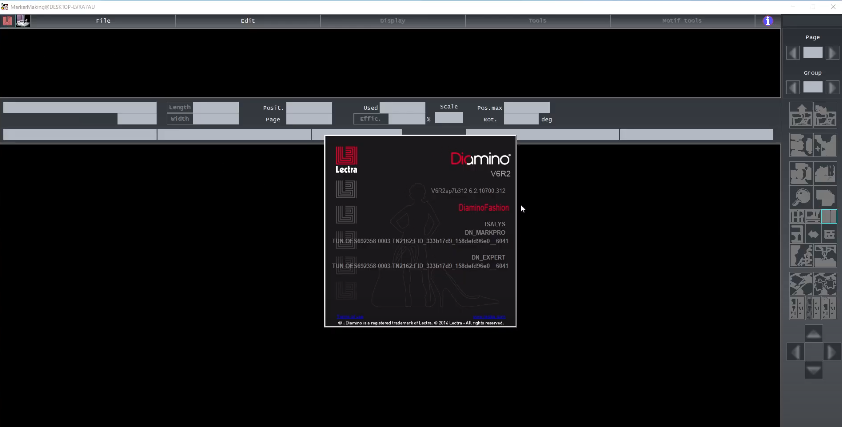Click the red Lectra logo icon in the toolbar

tap(7, 20)
